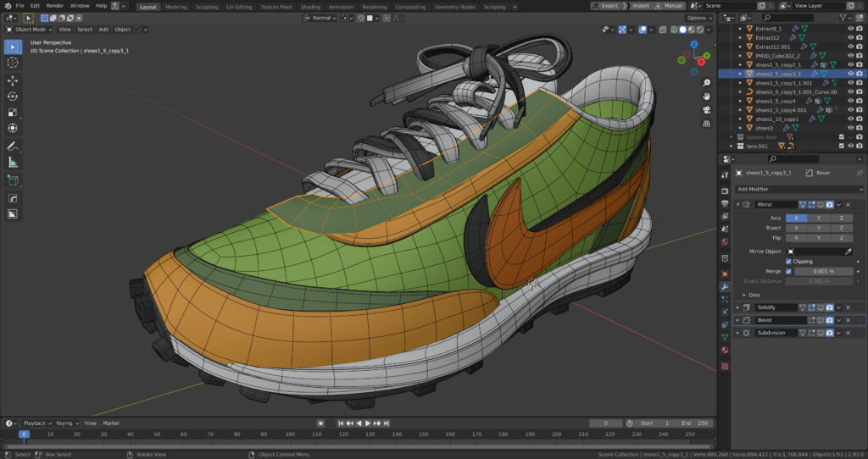Open the Render menu
This screenshot has height=459, width=868.
tap(55, 6)
